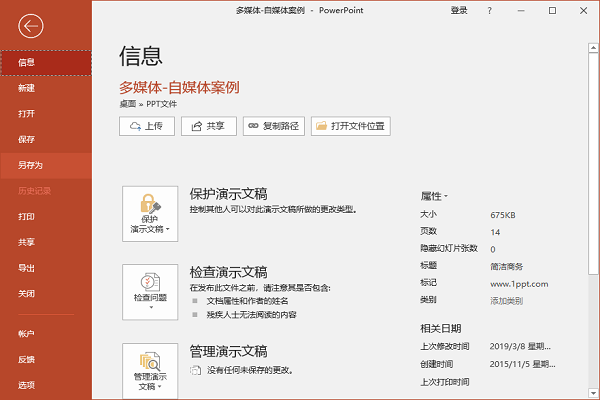The width and height of the screenshot is (600, 400).
Task: Open the 导出 sidebar item
Action: click(46, 268)
